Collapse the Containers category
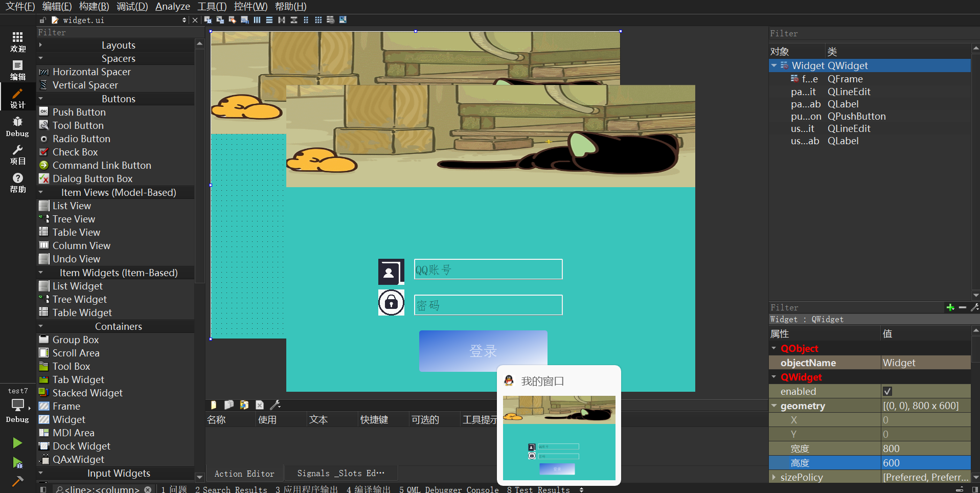 pos(41,326)
